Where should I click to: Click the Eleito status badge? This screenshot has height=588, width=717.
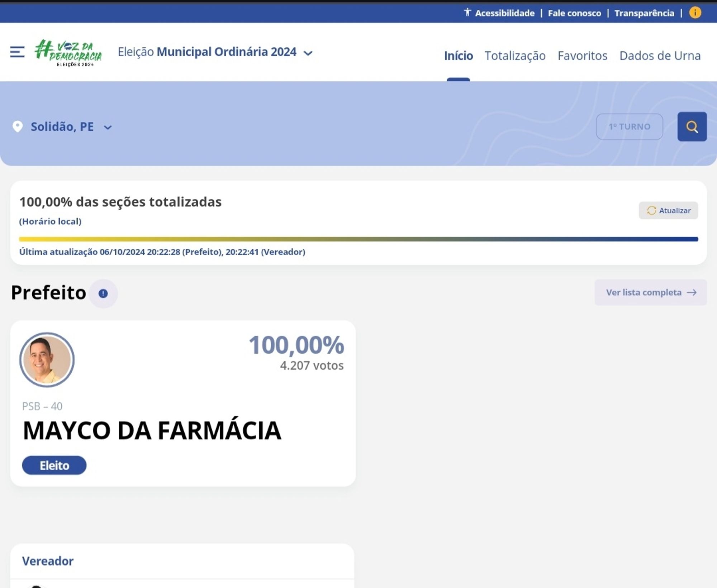point(54,465)
